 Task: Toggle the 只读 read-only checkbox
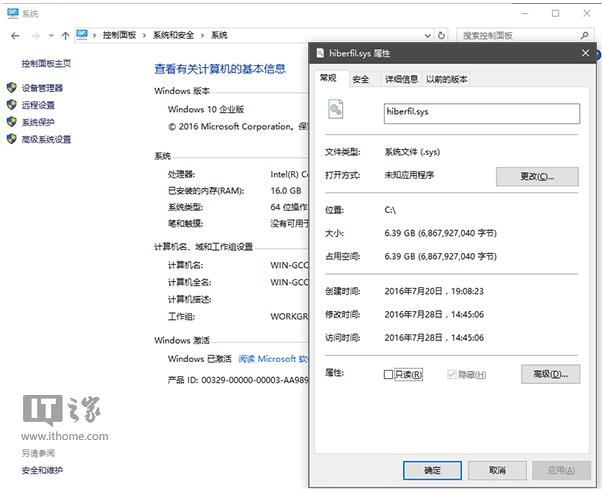389,374
